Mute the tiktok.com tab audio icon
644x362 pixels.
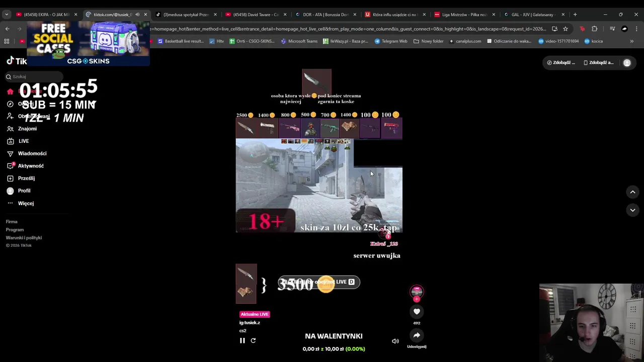(137, 15)
